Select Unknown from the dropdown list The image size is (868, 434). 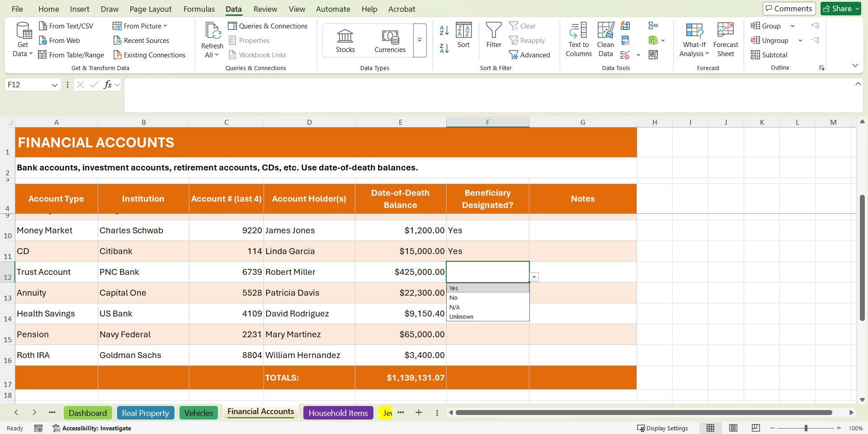tap(488, 316)
